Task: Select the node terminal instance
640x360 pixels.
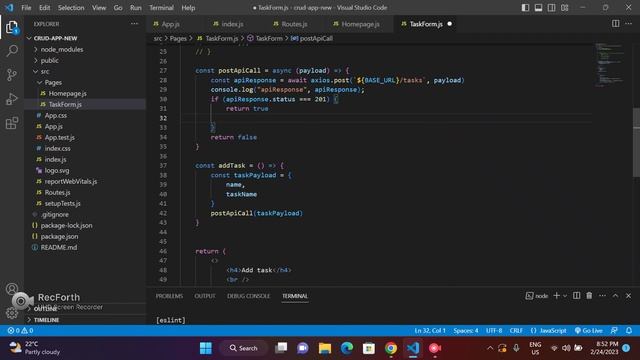Action: [537, 296]
